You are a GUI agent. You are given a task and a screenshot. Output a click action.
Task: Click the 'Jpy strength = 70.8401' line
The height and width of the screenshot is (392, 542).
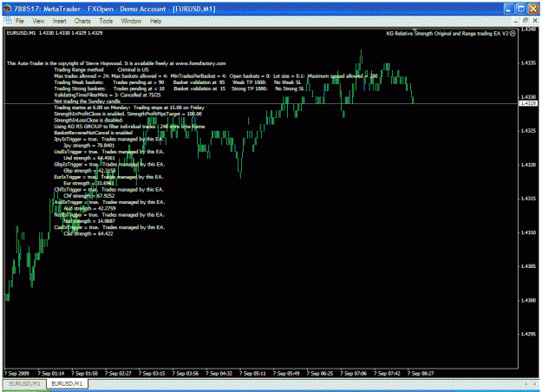tap(88, 146)
